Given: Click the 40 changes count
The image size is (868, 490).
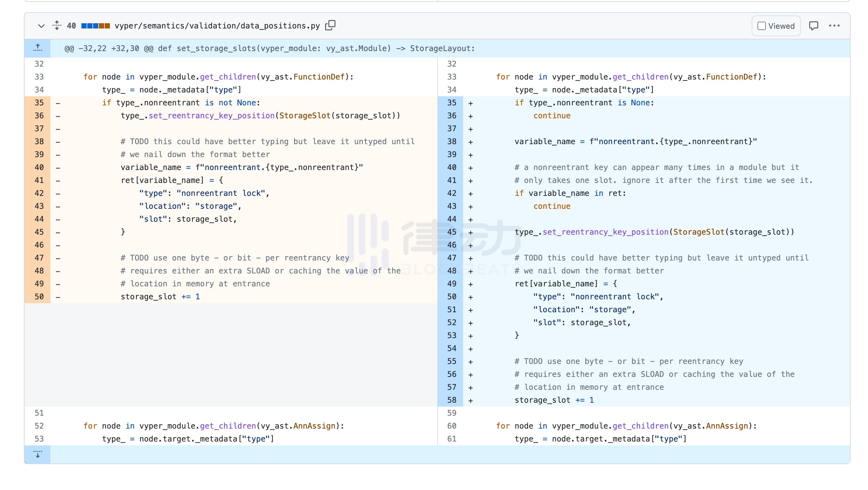Looking at the screenshot, I should pyautogui.click(x=71, y=26).
